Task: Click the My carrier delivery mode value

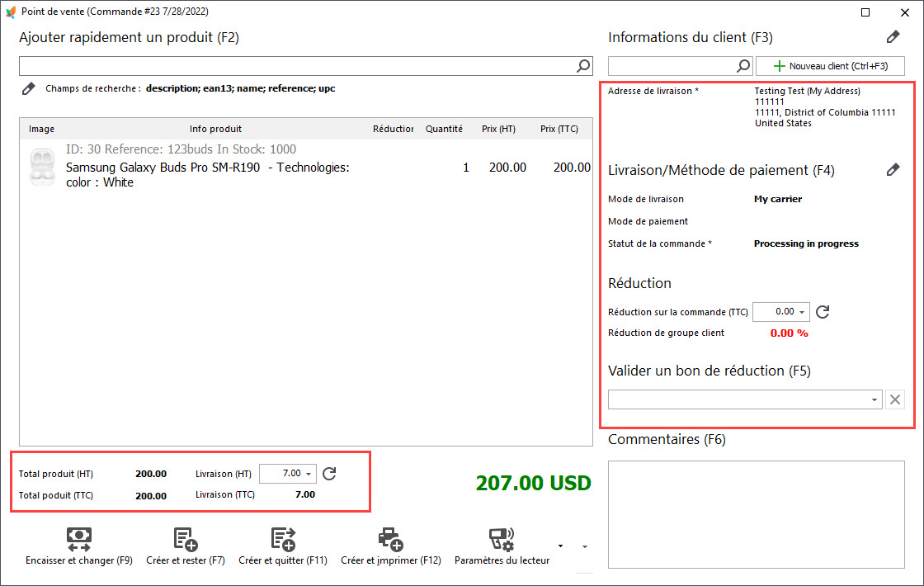Action: click(x=778, y=199)
